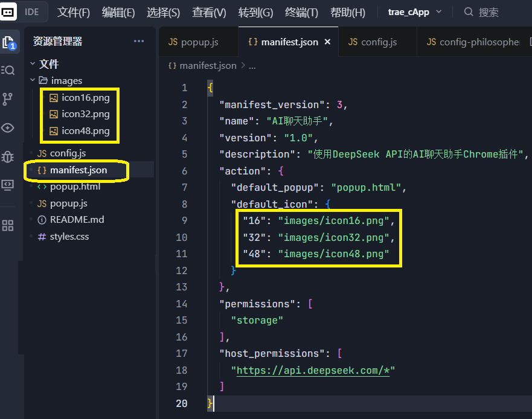
Task: Open the Extensions grid icon
Action: (8, 226)
